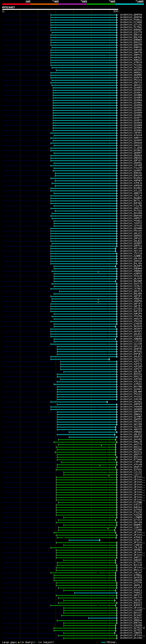Select the UniRef100_Q27522-2 label
This screenshot has height=644, width=146.
132,628
